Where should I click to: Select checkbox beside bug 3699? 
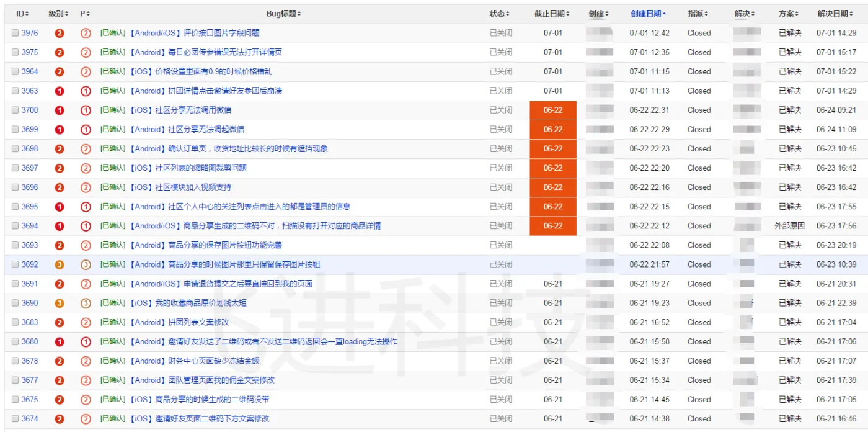(15, 130)
